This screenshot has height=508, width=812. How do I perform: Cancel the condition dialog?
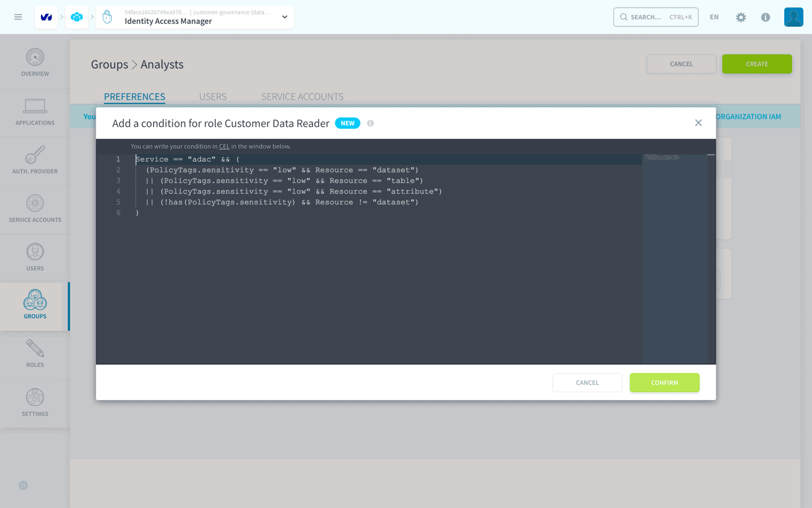(587, 383)
